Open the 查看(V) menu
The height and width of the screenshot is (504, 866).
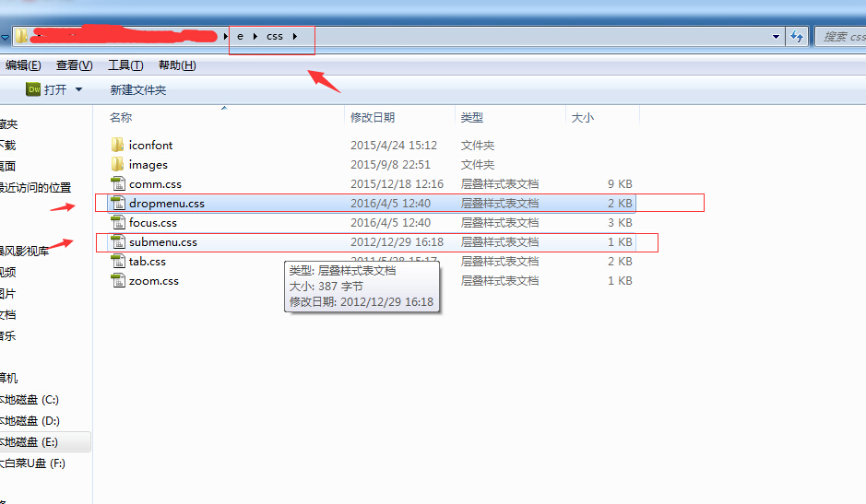click(x=74, y=65)
